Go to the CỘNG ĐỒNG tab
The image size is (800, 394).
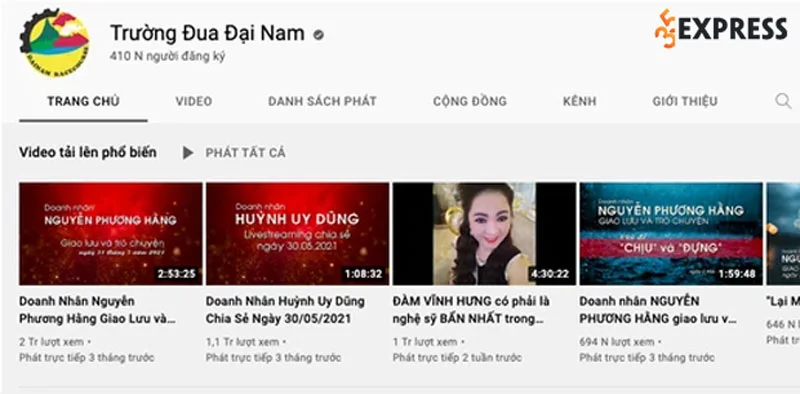click(470, 101)
